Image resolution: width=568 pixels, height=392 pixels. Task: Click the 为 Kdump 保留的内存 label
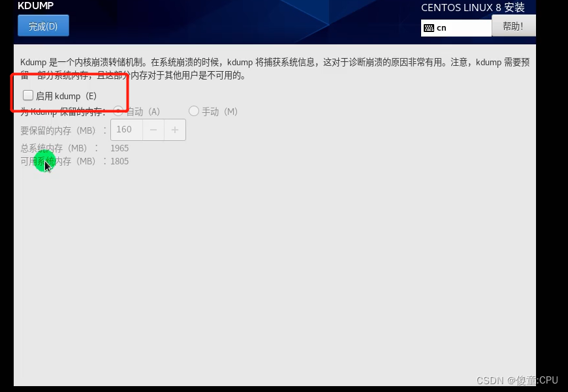pos(63,112)
